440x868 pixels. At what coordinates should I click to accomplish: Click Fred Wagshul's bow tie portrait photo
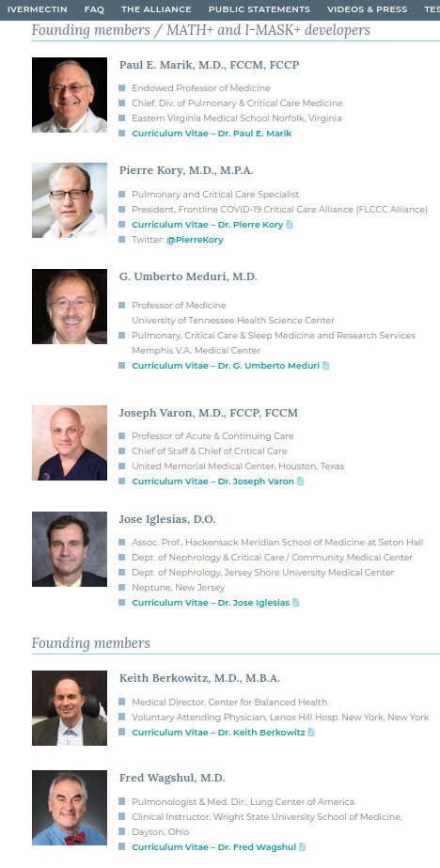click(x=70, y=808)
